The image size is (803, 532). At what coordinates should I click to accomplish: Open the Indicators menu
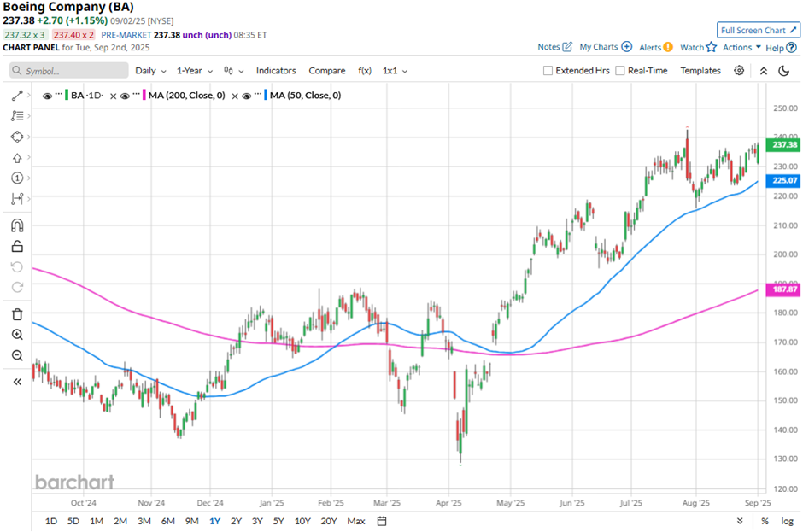click(x=276, y=71)
